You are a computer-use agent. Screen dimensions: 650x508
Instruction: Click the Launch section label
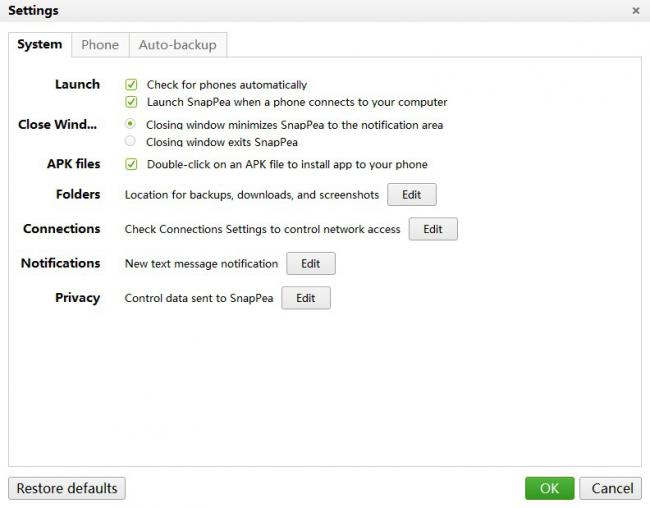(77, 85)
